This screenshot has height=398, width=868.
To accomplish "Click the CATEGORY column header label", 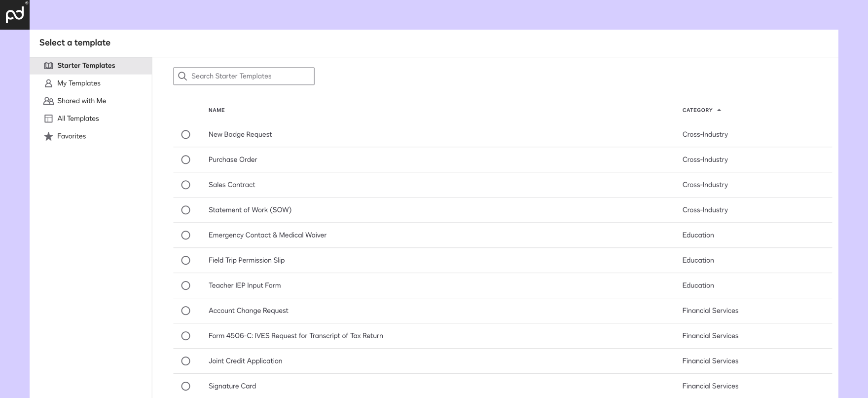I will [x=697, y=110].
